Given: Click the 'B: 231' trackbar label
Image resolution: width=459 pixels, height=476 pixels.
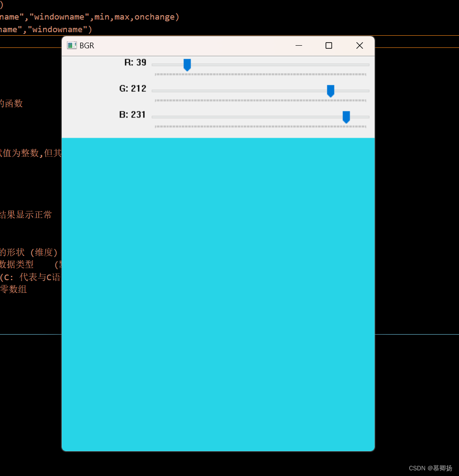Looking at the screenshot, I should pyautogui.click(x=133, y=115).
